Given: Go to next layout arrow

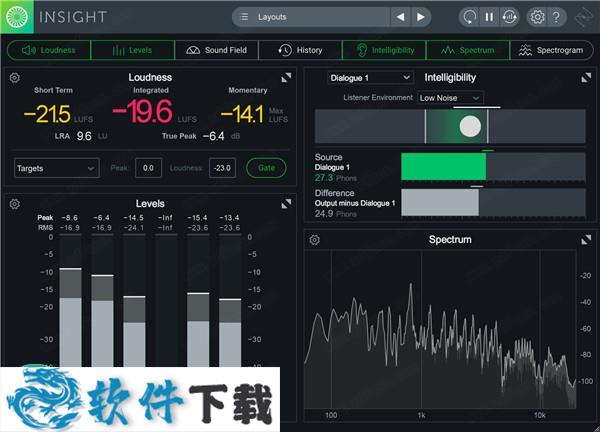Looking at the screenshot, I should [421, 17].
